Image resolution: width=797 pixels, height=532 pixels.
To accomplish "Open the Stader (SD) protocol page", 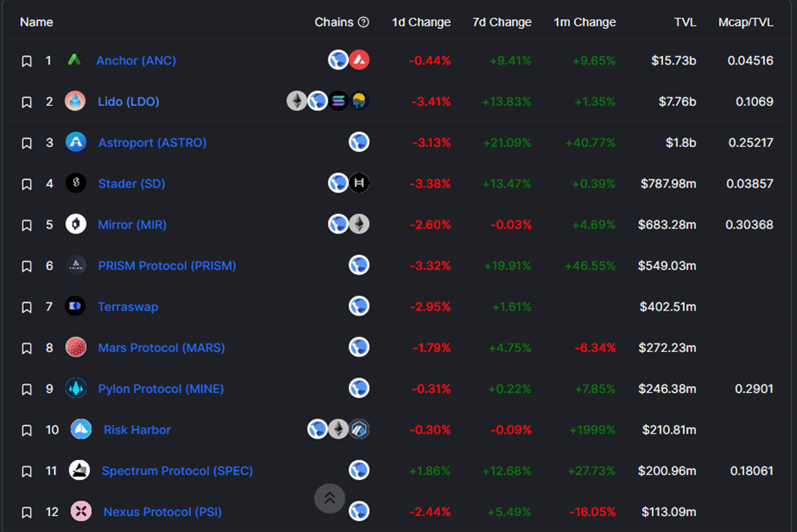I will [x=132, y=183].
